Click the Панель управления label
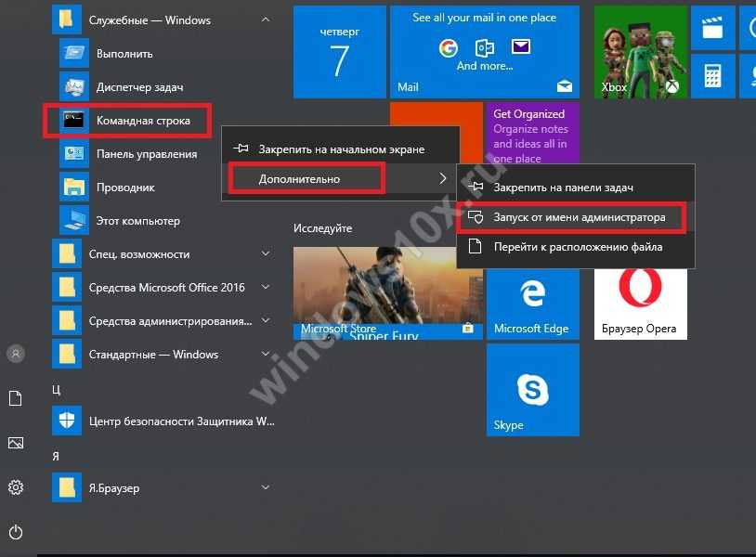 coord(147,154)
